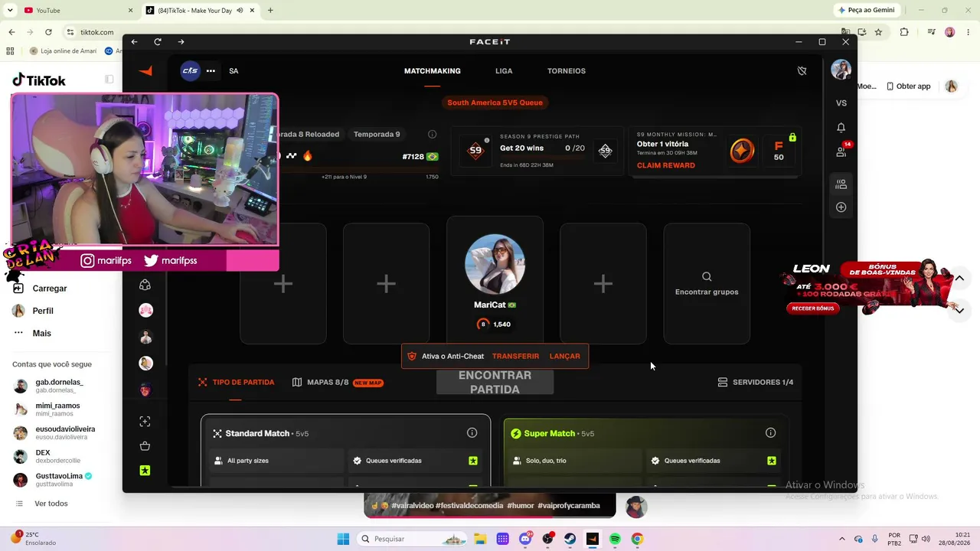Click the anti-cheat shield icon in the FACEIT header
980x551 pixels.
802,71
